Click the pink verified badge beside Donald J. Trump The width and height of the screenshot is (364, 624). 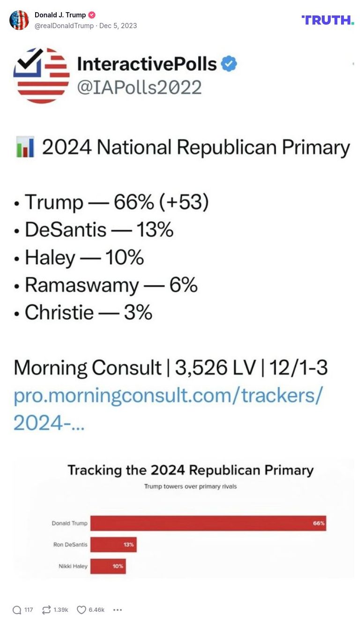(92, 15)
